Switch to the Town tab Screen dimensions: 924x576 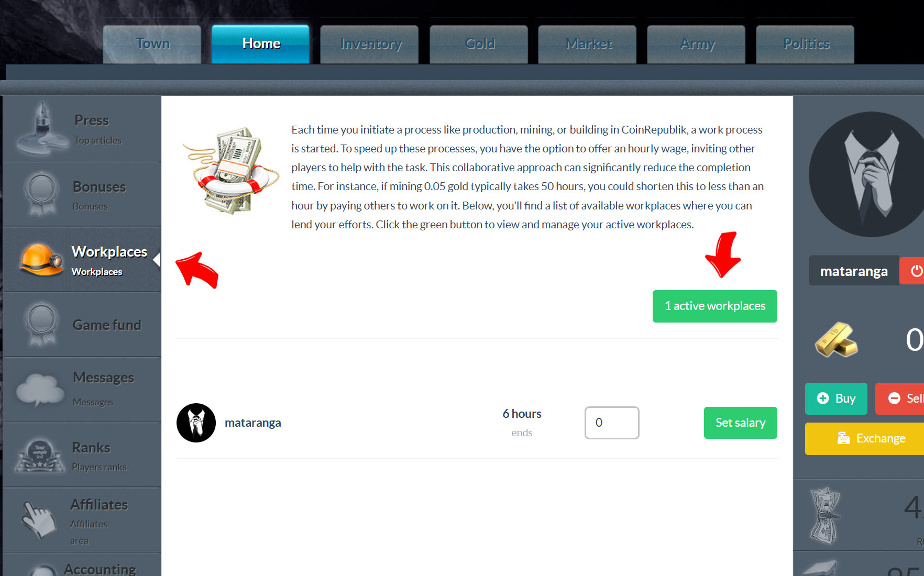[152, 44]
